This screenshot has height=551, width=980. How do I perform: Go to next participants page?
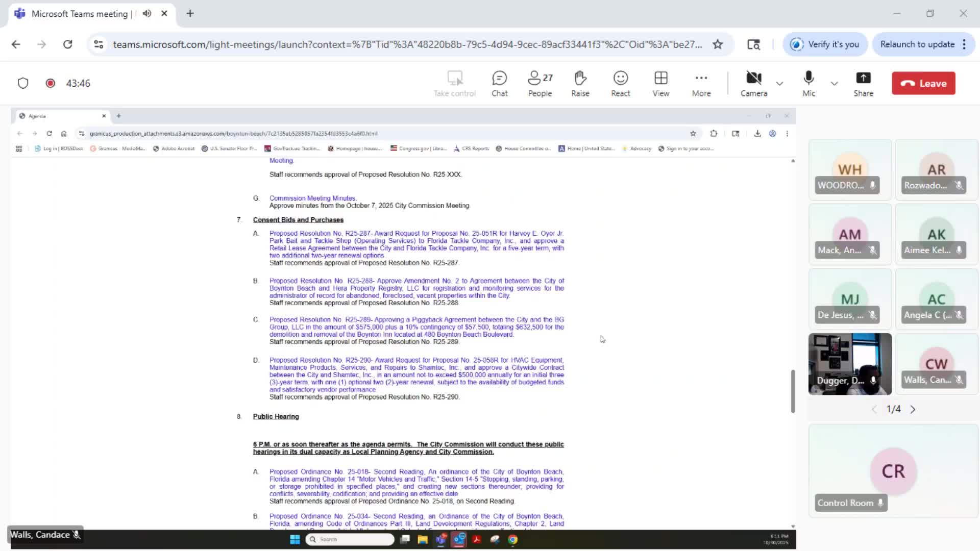click(913, 409)
